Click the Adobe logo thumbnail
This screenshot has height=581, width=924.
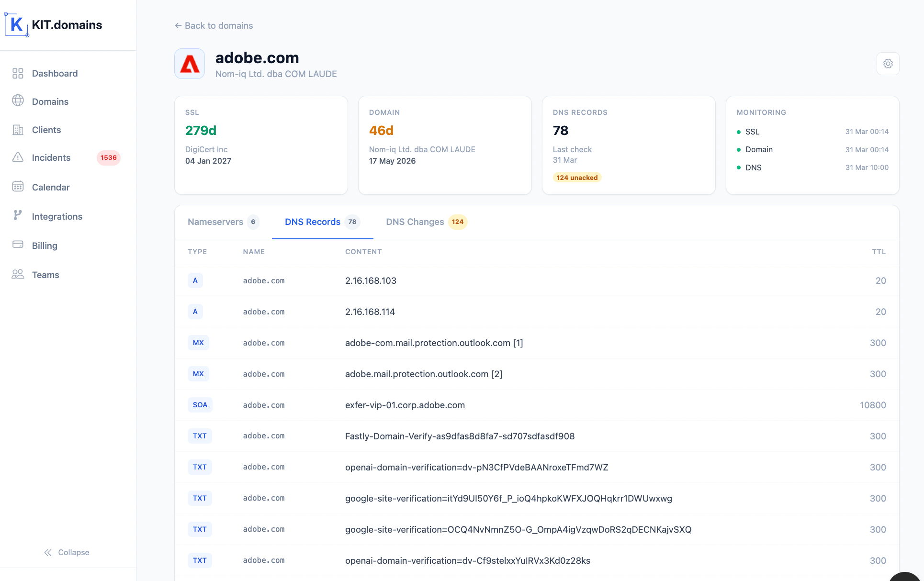(x=190, y=64)
